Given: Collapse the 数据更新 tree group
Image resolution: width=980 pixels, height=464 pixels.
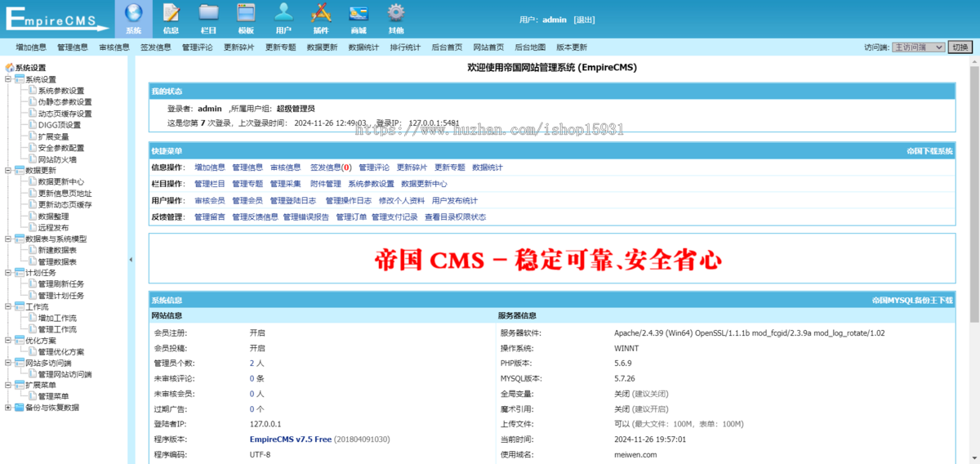Looking at the screenshot, I should tap(8, 171).
